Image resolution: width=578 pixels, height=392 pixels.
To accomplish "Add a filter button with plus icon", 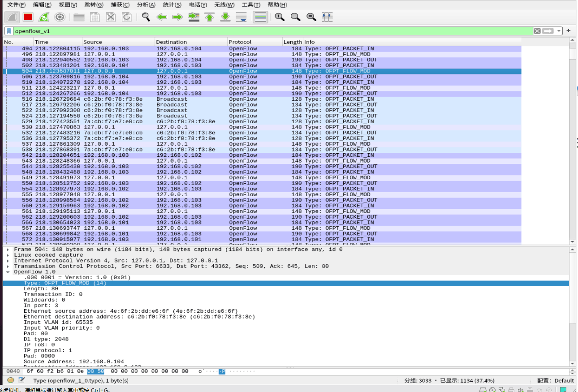I will (569, 31).
